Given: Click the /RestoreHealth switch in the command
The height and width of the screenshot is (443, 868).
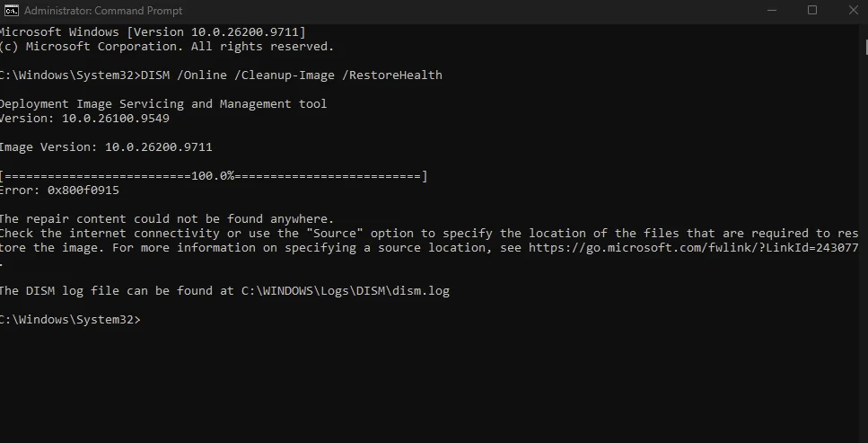Looking at the screenshot, I should pyautogui.click(x=392, y=75).
